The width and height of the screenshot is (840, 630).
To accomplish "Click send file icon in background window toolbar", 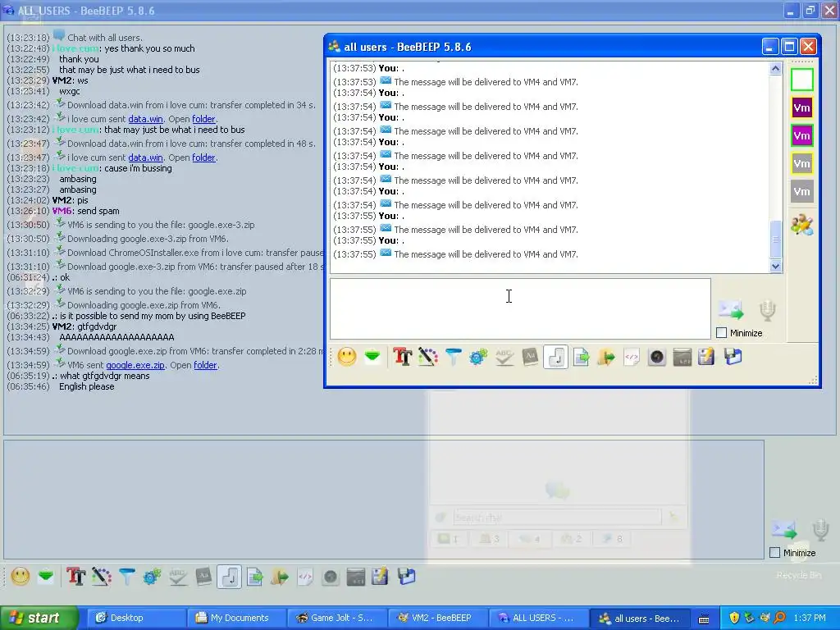I will click(x=254, y=577).
